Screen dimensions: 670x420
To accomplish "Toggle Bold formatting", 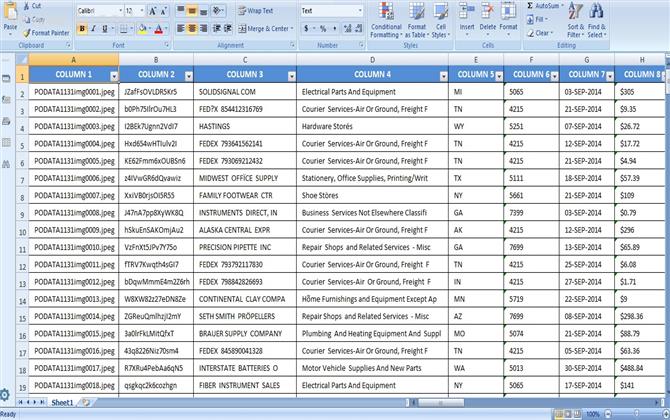I will 82,29.
